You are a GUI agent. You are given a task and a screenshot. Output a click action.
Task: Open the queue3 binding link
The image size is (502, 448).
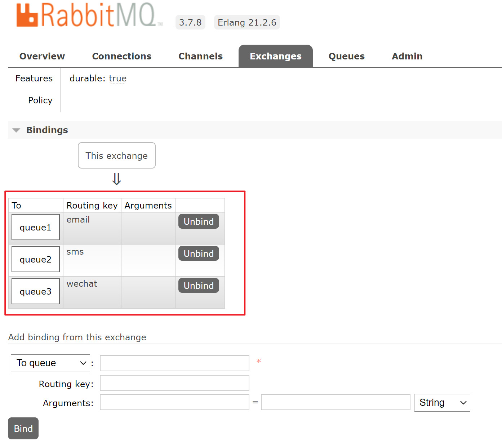click(35, 291)
